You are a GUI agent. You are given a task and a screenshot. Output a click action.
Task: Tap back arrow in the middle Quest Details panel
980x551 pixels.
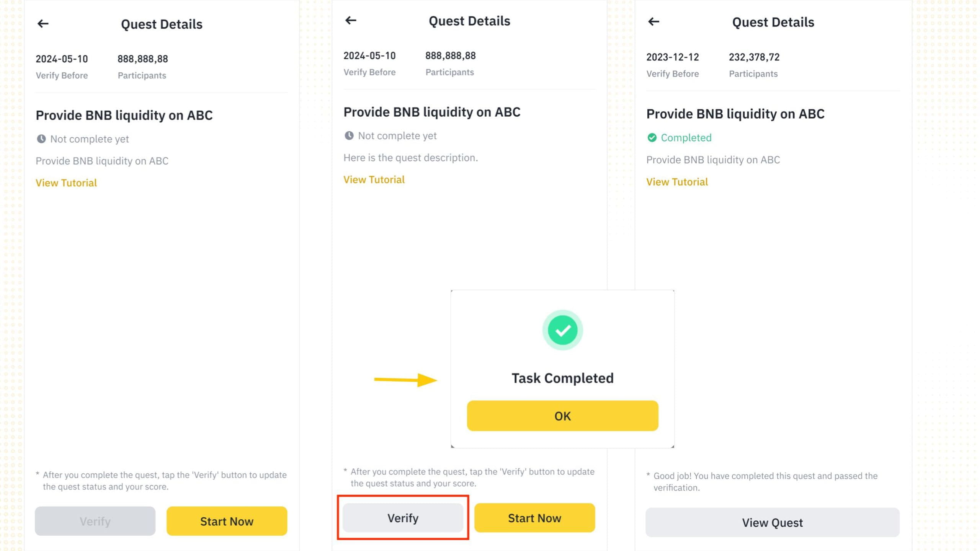coord(351,20)
